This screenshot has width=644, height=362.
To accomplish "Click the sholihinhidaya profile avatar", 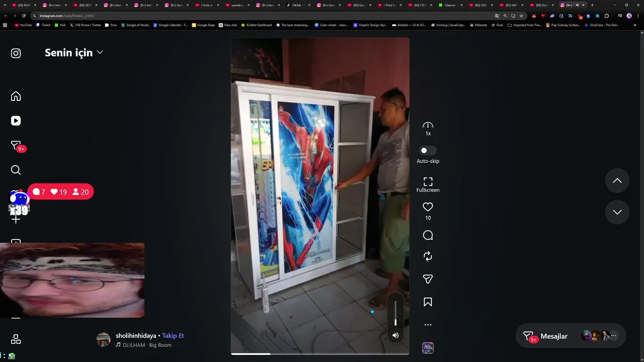I will point(104,340).
